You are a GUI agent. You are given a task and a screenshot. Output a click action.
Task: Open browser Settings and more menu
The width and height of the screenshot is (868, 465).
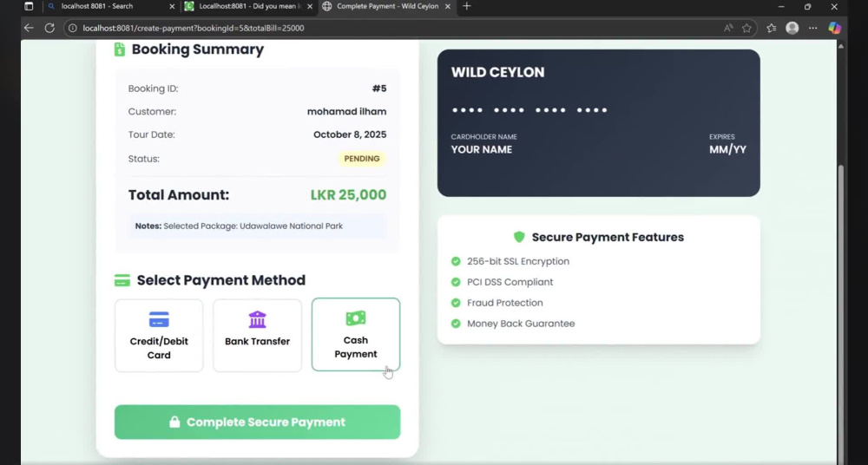click(812, 28)
